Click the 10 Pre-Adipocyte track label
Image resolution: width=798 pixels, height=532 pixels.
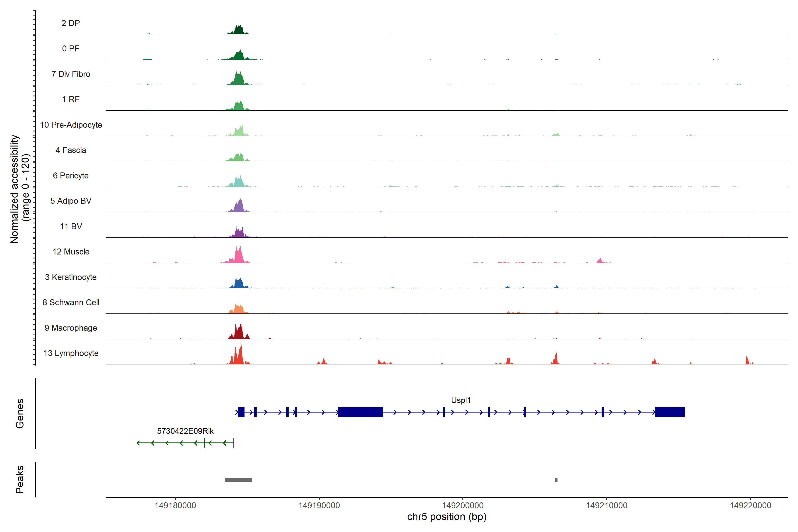(71, 125)
